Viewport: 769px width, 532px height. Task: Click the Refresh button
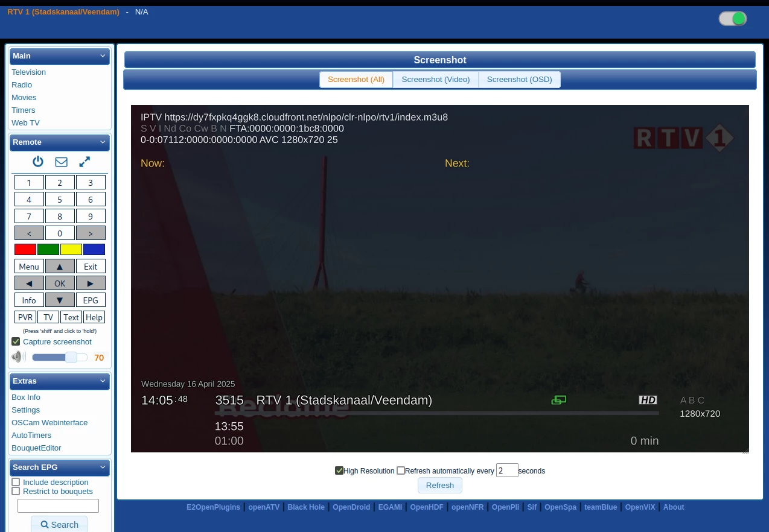[440, 486]
